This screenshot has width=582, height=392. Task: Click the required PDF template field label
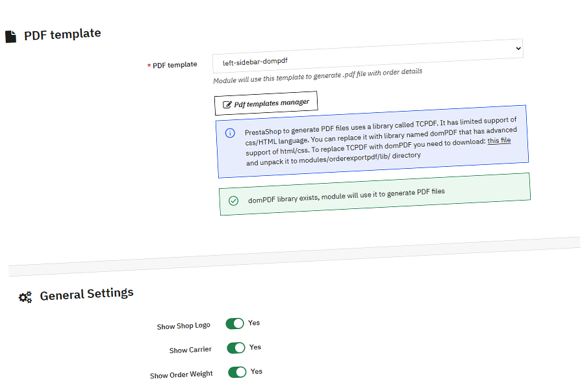pyautogui.click(x=174, y=65)
